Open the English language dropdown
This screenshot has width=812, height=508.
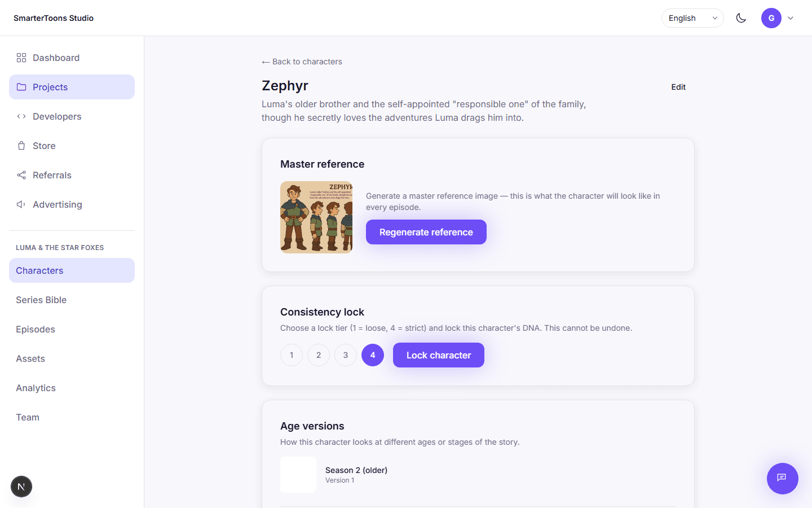coord(692,18)
